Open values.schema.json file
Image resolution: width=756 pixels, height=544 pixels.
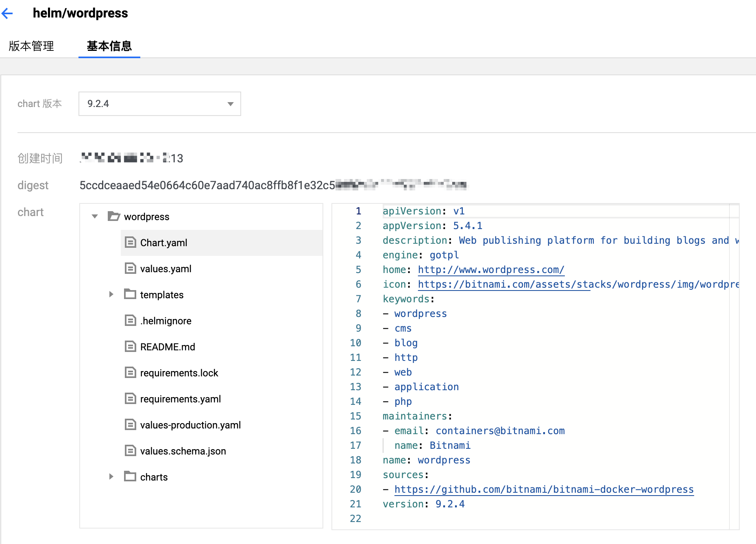click(183, 451)
